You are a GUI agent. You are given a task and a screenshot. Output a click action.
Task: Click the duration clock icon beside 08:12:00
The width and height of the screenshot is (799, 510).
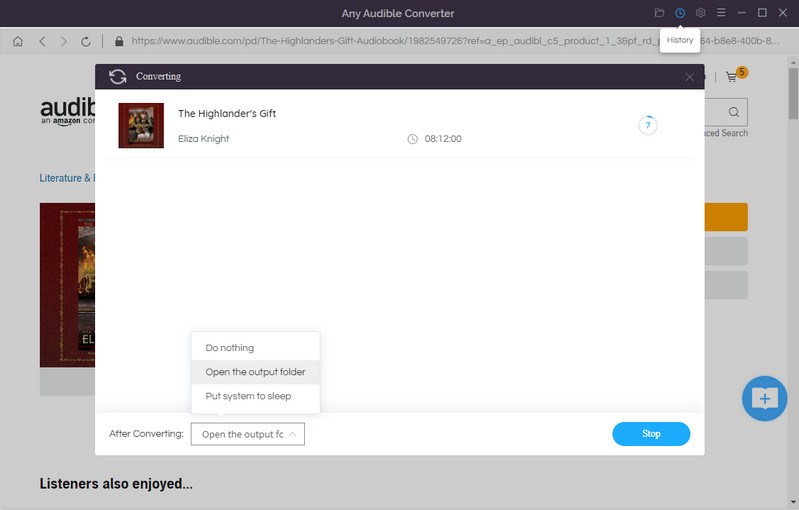412,139
